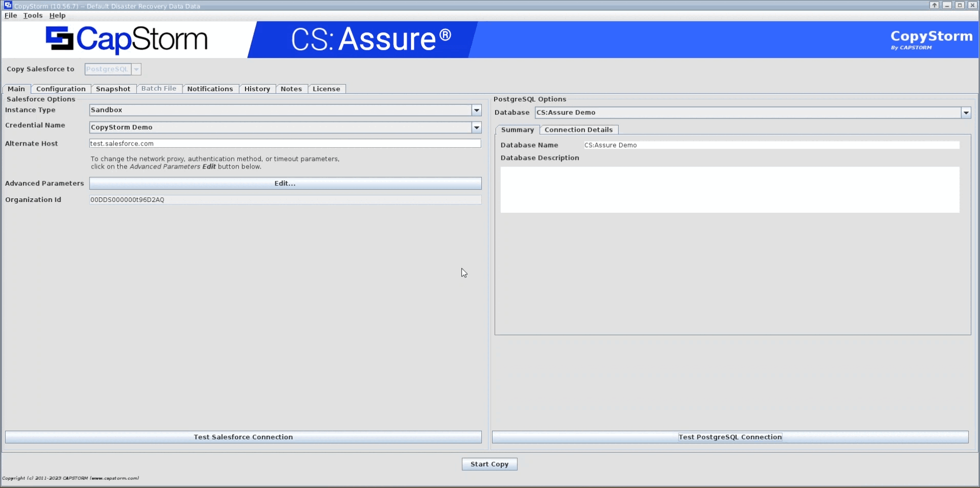Close the CopyStorm window
980x488 pixels.
[x=972, y=5]
